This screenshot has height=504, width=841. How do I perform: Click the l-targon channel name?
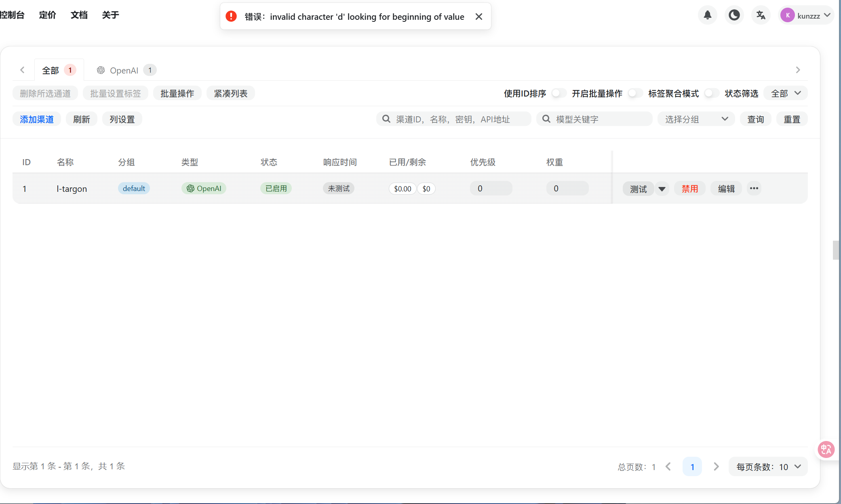point(72,189)
